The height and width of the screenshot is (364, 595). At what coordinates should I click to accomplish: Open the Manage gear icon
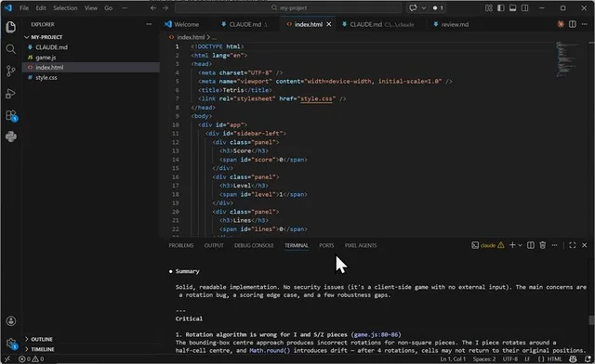pos(10,344)
